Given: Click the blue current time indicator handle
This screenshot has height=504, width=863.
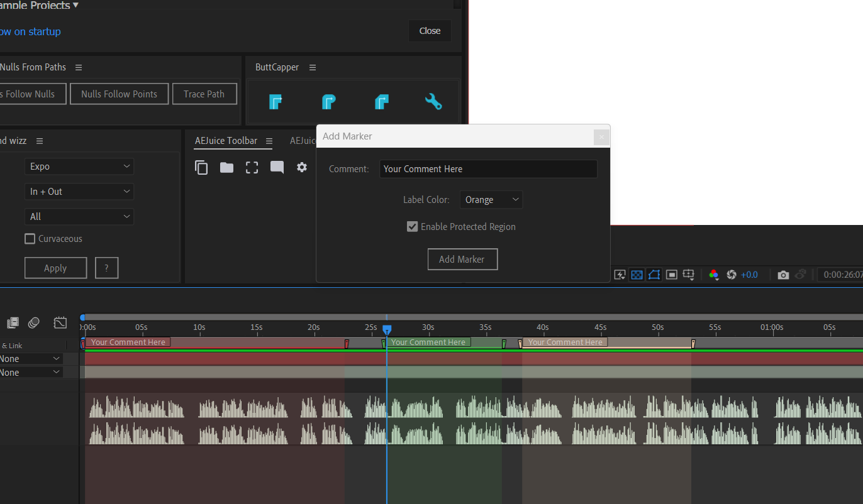Looking at the screenshot, I should click(387, 329).
